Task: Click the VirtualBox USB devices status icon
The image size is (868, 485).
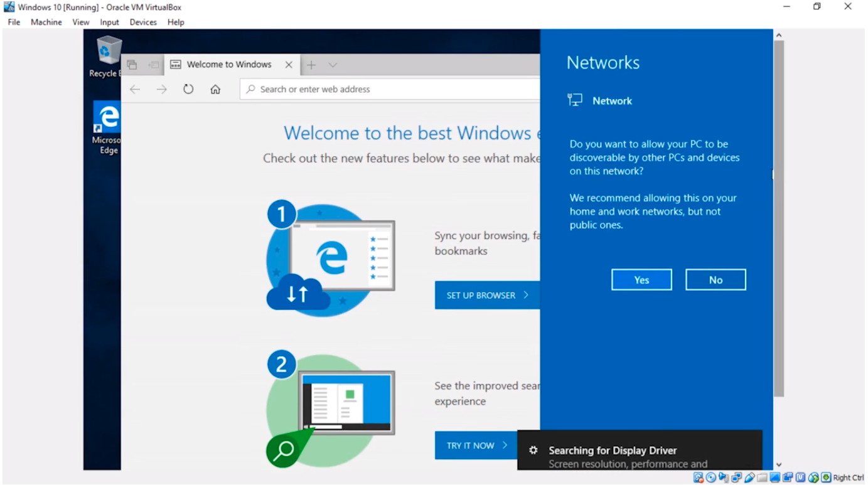Action: [749, 477]
